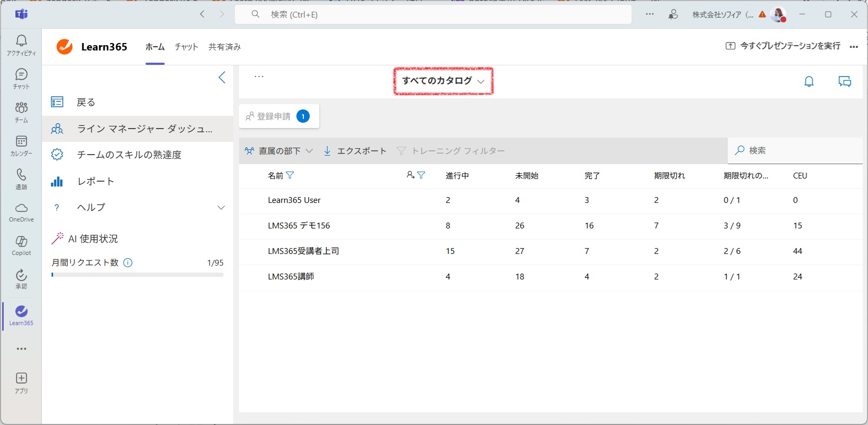The image size is (868, 425).
Task: Open Calls (通話) in the sidebar
Action: coord(21,179)
